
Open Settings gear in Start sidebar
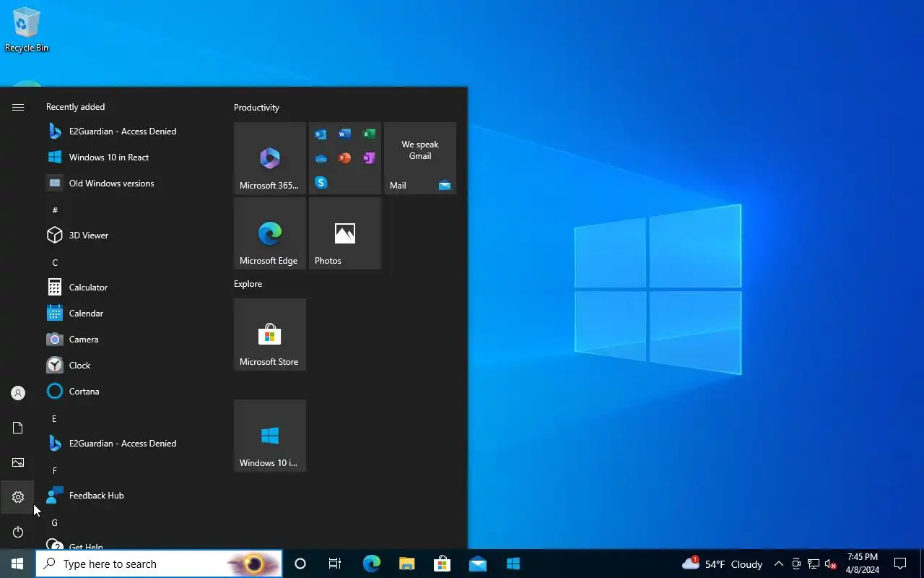click(18, 497)
